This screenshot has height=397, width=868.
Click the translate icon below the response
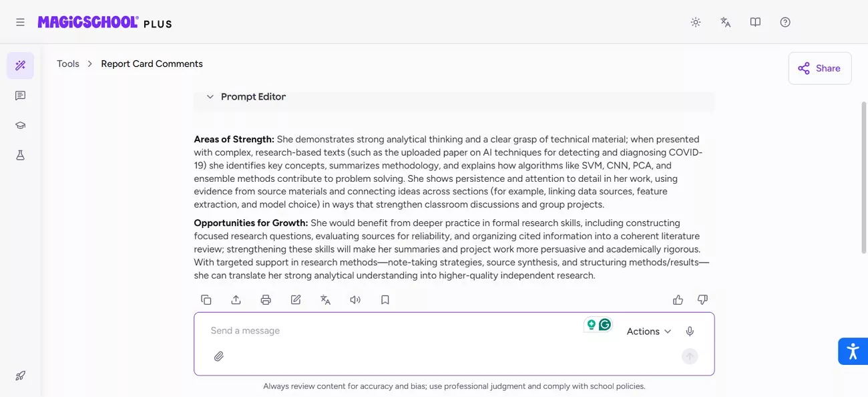pos(325,300)
